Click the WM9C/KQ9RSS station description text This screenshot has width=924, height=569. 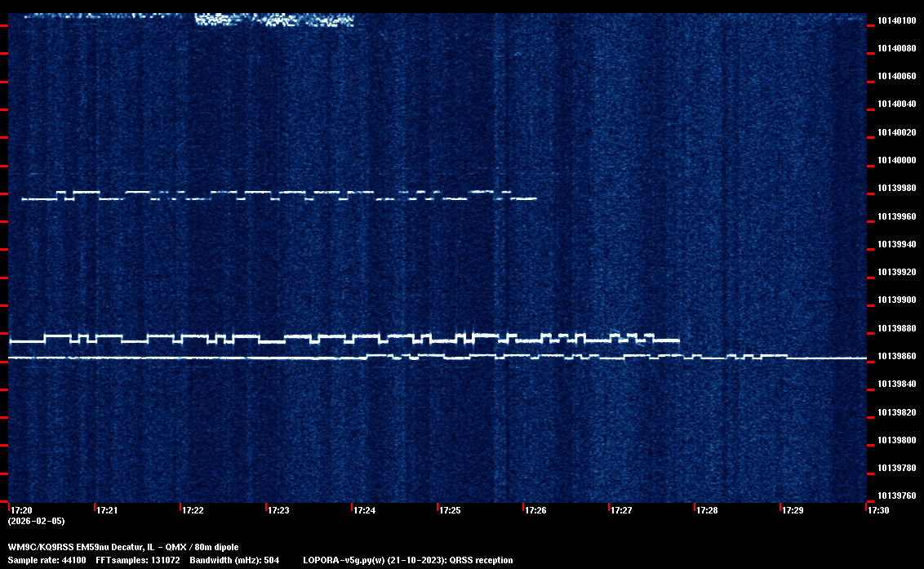(123, 547)
